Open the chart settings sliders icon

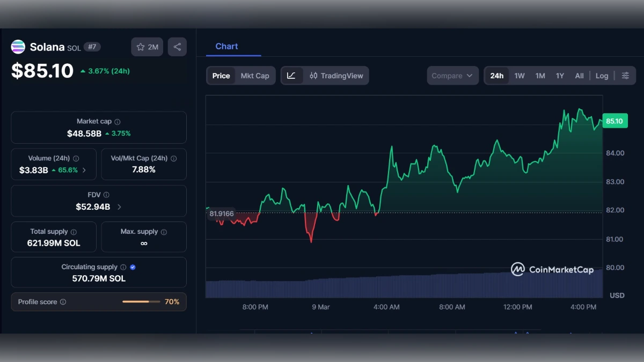(x=625, y=76)
